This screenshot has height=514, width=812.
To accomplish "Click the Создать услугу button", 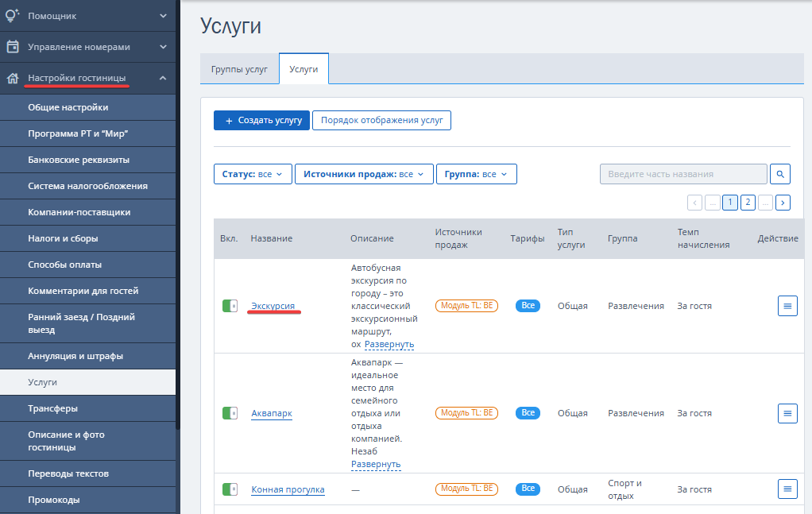I will (x=261, y=120).
